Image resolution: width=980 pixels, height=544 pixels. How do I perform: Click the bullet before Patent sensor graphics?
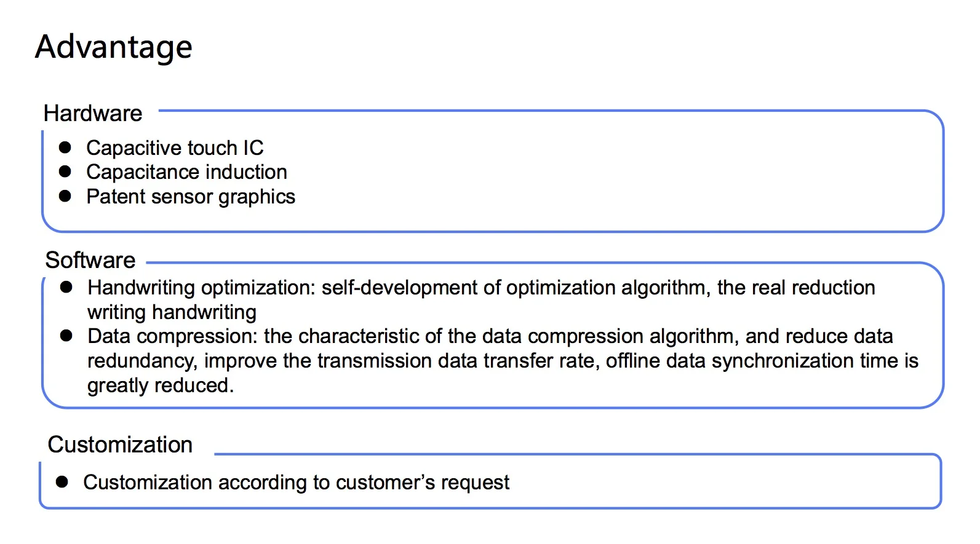click(65, 196)
